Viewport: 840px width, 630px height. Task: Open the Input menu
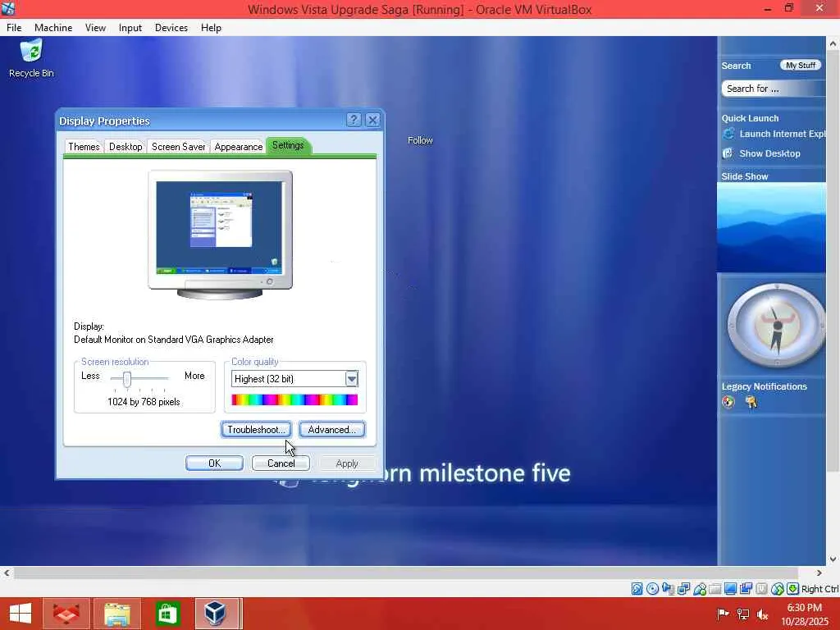pos(130,28)
